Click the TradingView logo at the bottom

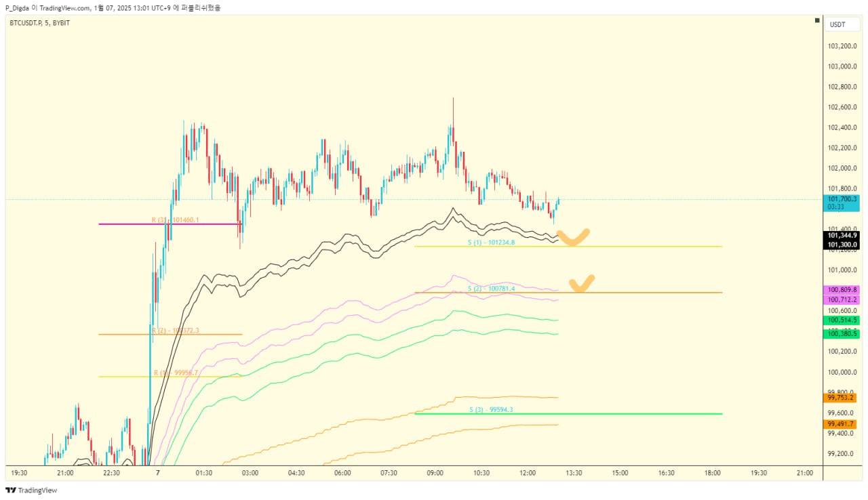coord(31,490)
